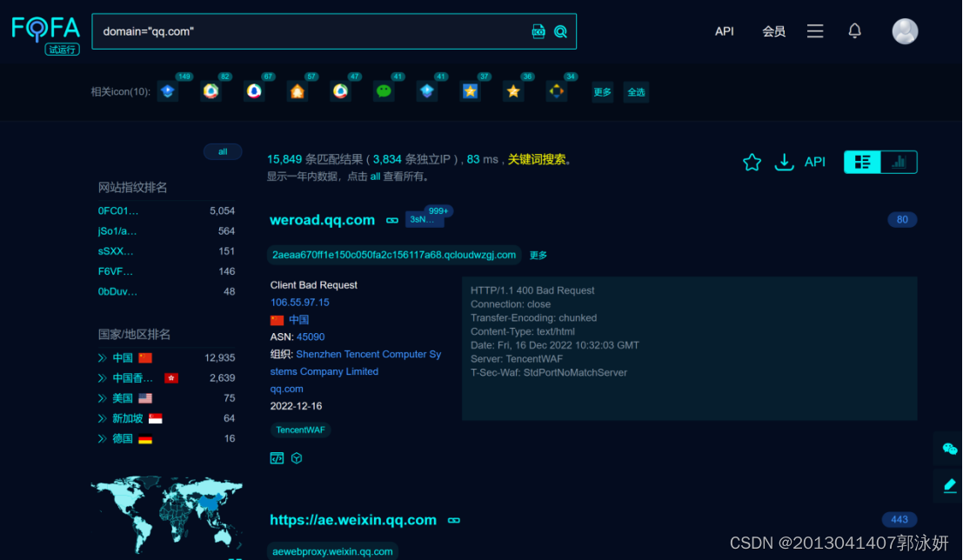
Task: Click the world map thumbnail
Action: (x=166, y=515)
